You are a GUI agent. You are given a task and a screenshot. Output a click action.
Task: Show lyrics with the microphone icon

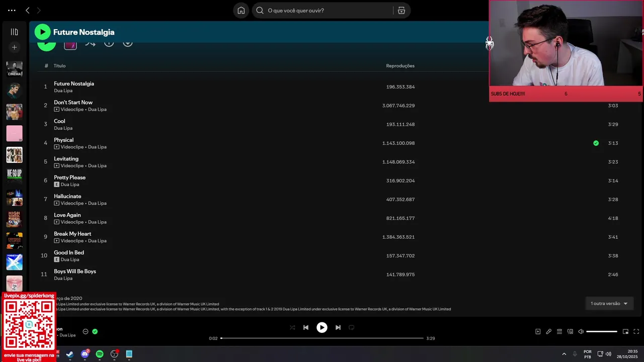tap(548, 332)
